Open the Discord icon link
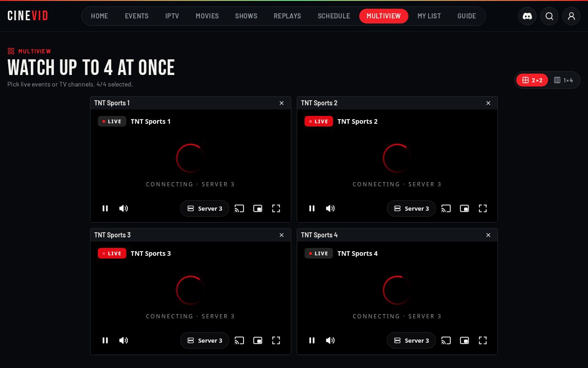 coord(527,16)
